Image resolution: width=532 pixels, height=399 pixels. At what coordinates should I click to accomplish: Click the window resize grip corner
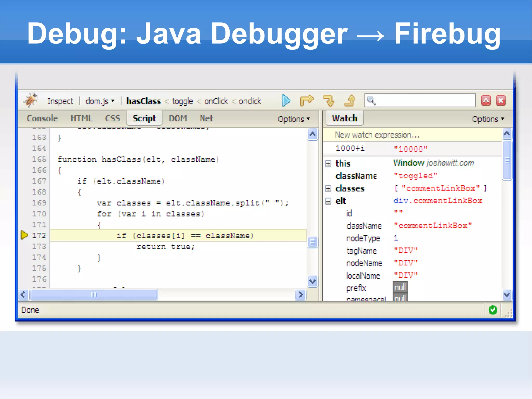pyautogui.click(x=508, y=313)
